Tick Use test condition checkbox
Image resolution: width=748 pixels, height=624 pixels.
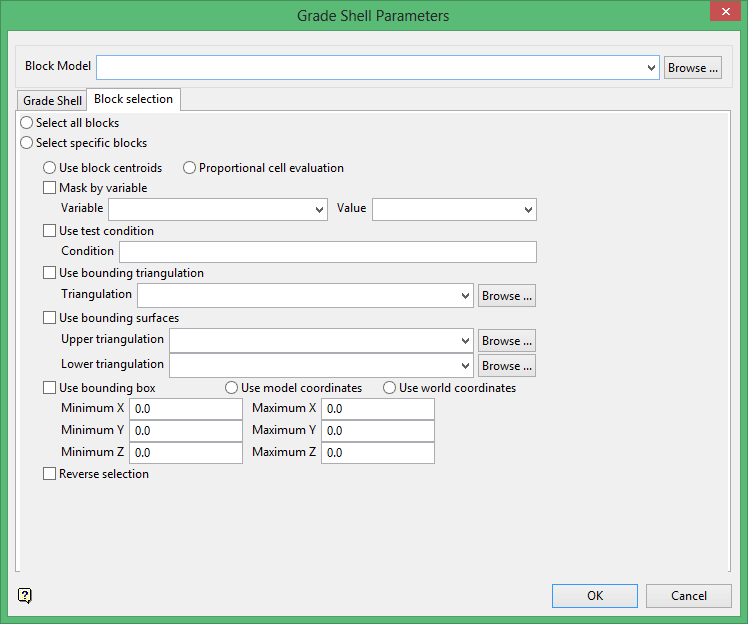click(x=50, y=231)
